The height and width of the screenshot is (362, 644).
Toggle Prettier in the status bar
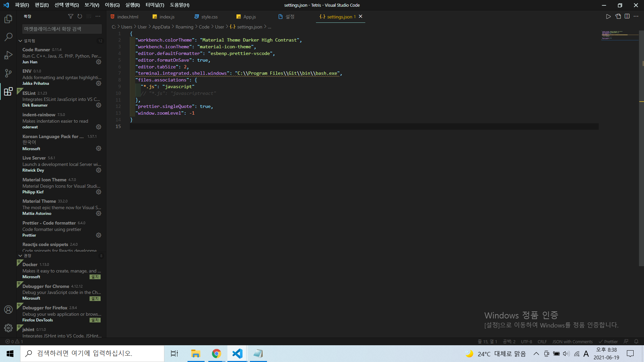coord(608,342)
